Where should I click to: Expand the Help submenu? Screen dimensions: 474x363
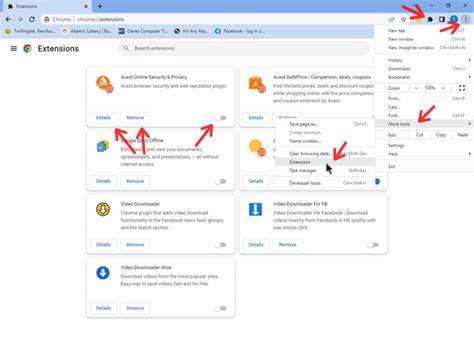pyautogui.click(x=424, y=154)
